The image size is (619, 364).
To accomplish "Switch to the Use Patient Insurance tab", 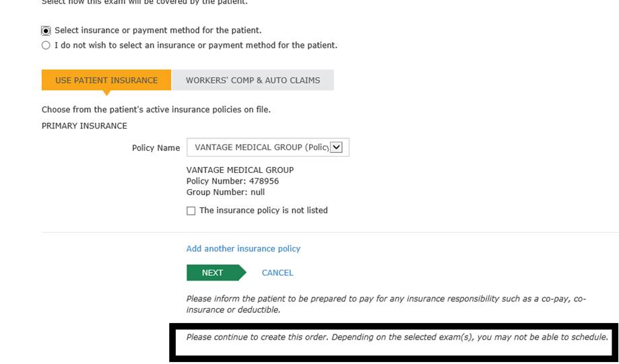I will pos(106,80).
